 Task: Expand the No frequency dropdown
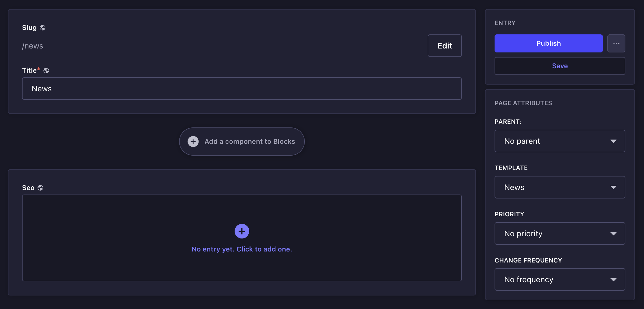click(560, 279)
